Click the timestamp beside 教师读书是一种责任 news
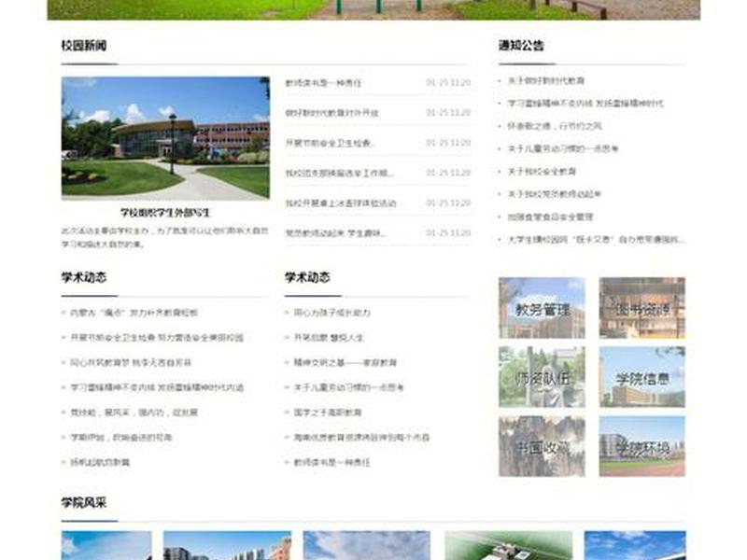Image resolution: width=747 pixels, height=560 pixels. coord(448,83)
